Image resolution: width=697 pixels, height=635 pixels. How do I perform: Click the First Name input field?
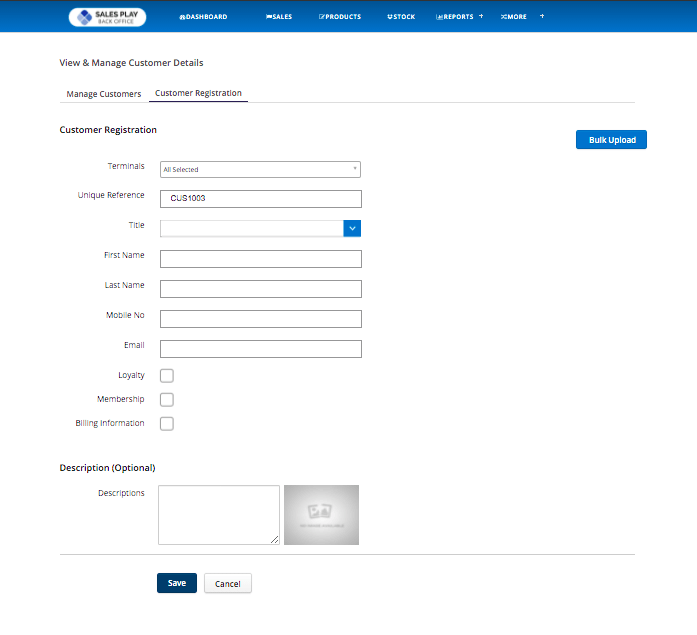[260, 259]
